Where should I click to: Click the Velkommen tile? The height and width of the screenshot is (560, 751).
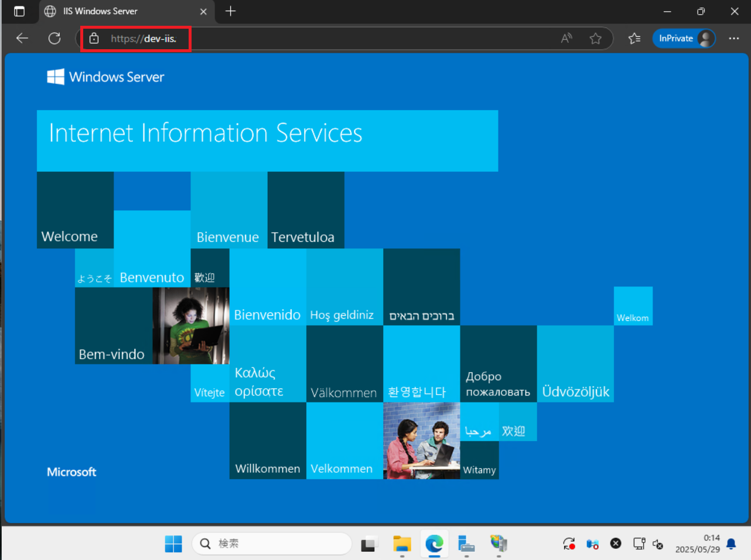click(x=344, y=441)
